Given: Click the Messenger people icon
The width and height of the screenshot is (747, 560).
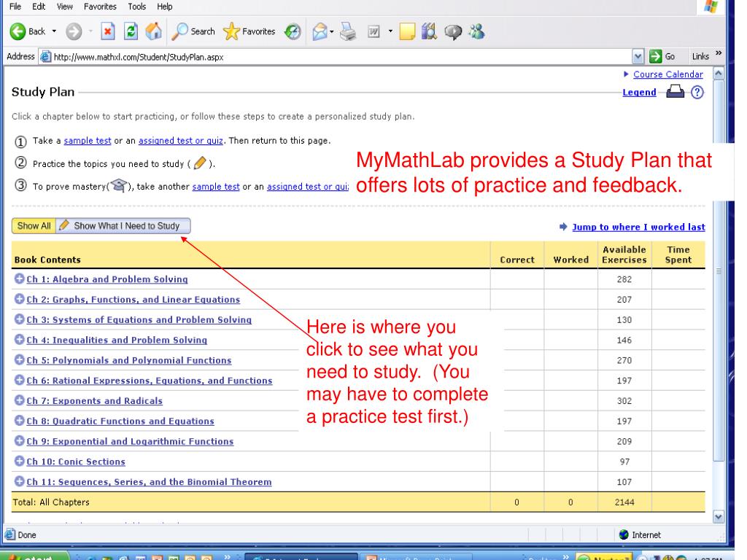Looking at the screenshot, I should point(476,31).
